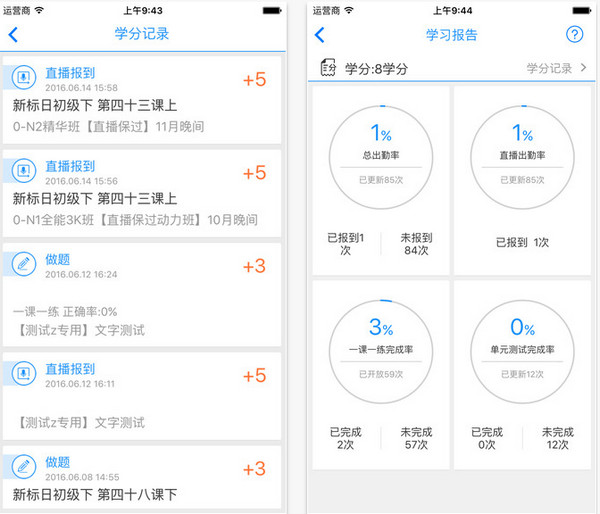Tap 已报到1次 under 总出勤率
Screen dimensions: 600x514
pos(346,244)
